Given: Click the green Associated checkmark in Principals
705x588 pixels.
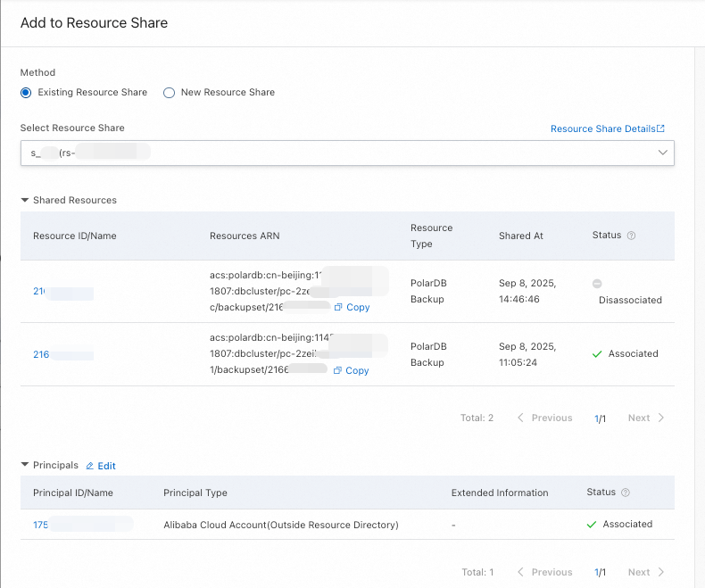Looking at the screenshot, I should [x=592, y=525].
